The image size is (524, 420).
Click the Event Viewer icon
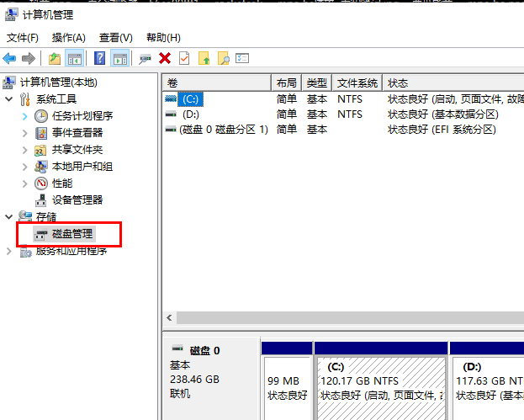point(41,133)
